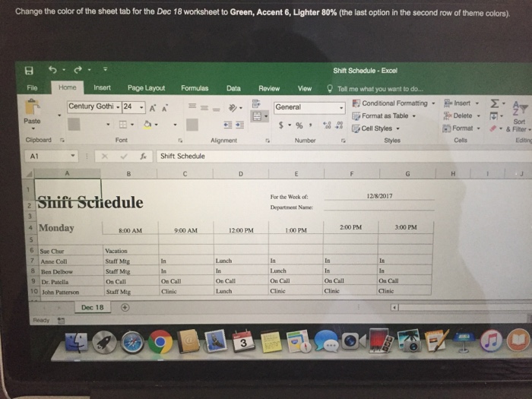The width and height of the screenshot is (532, 399).
Task: Expand the Paste options arrow
Action: coord(33,128)
